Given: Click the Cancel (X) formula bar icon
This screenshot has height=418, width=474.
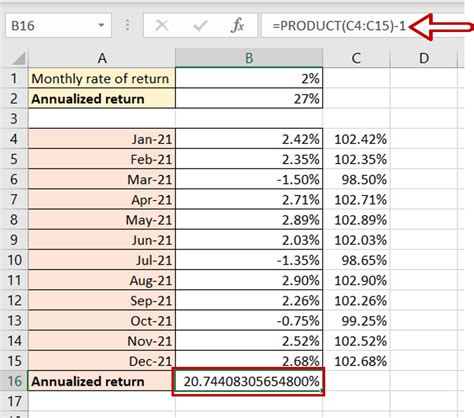Looking at the screenshot, I should [x=162, y=25].
